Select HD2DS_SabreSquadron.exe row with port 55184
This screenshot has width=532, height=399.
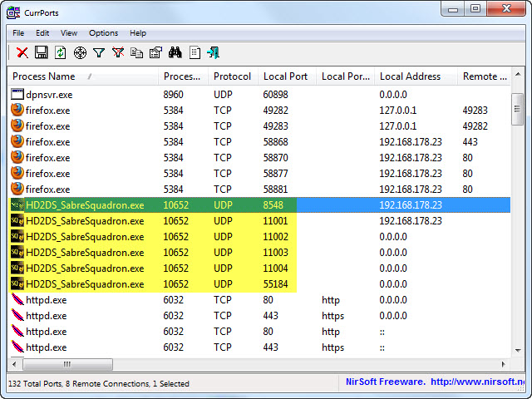84,284
